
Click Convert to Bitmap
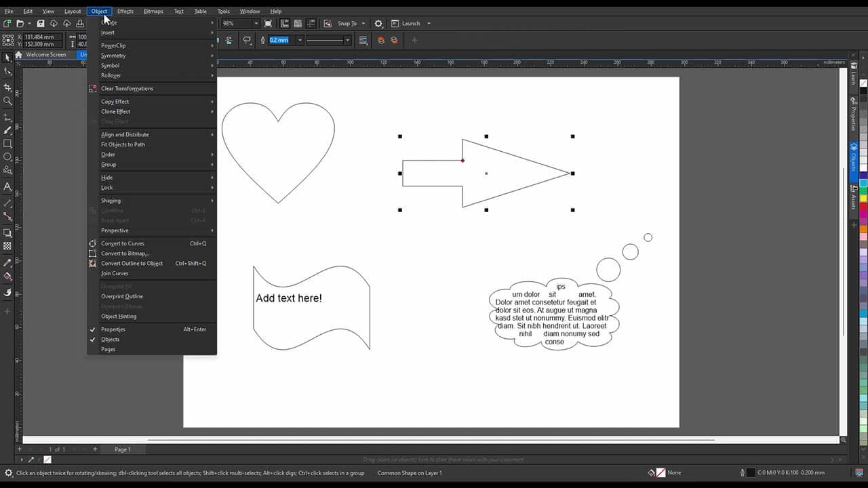pos(152,253)
